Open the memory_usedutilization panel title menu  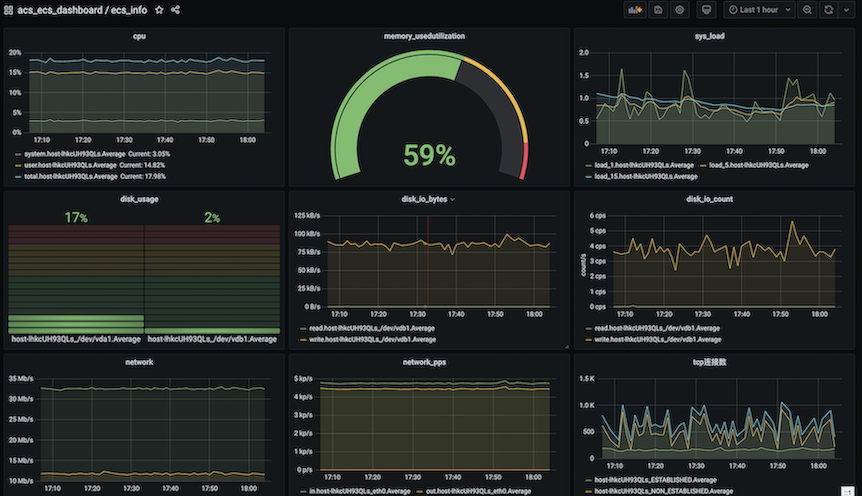[424, 36]
